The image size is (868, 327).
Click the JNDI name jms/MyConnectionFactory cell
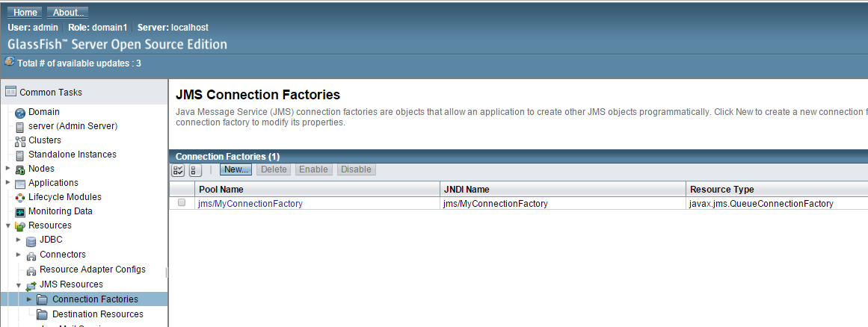click(496, 204)
